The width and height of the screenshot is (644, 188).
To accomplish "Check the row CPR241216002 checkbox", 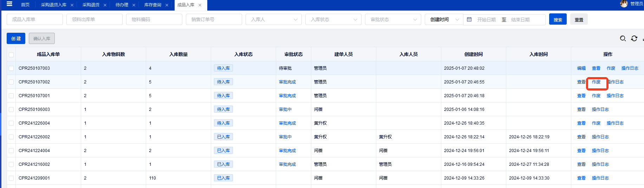I will pyautogui.click(x=11, y=164).
